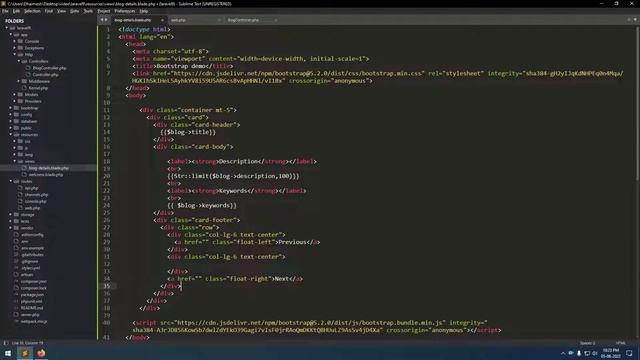Screen dimensions: 640x360
Task: Open console.php file
Action: point(35,201)
